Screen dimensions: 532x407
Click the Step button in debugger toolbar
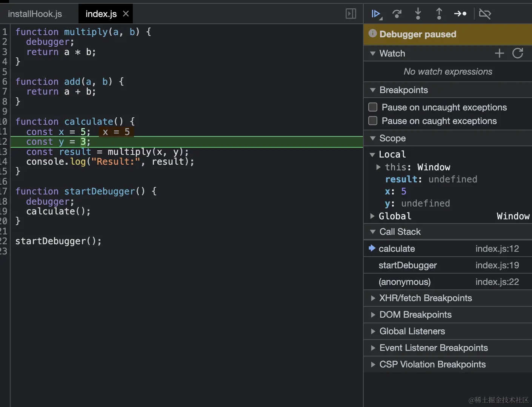460,14
